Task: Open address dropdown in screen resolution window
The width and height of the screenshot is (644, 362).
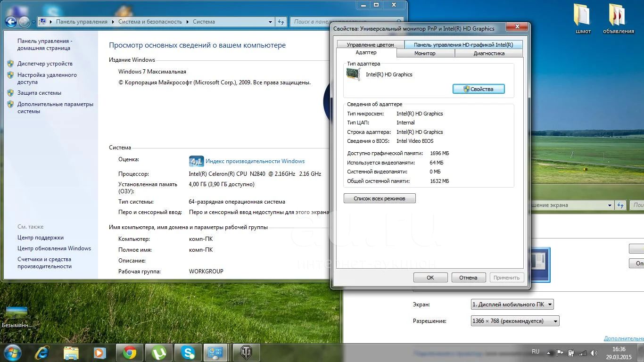Action: tap(610, 205)
